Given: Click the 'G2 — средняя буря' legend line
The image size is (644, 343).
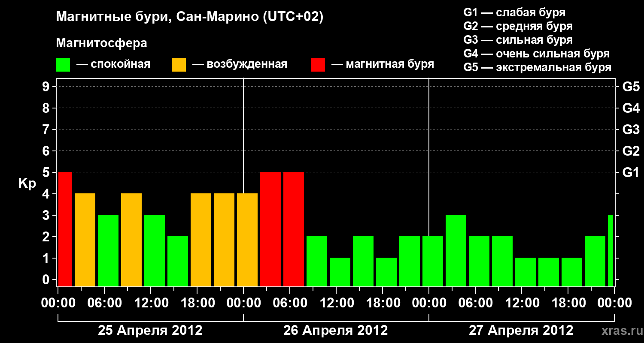Looking at the screenshot, I should click(518, 26).
